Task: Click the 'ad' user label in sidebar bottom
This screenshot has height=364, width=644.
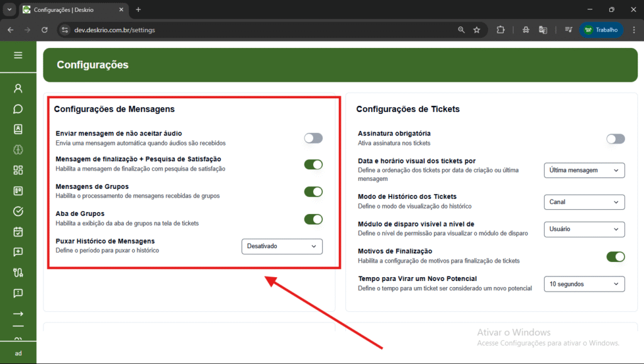Action: (x=18, y=353)
